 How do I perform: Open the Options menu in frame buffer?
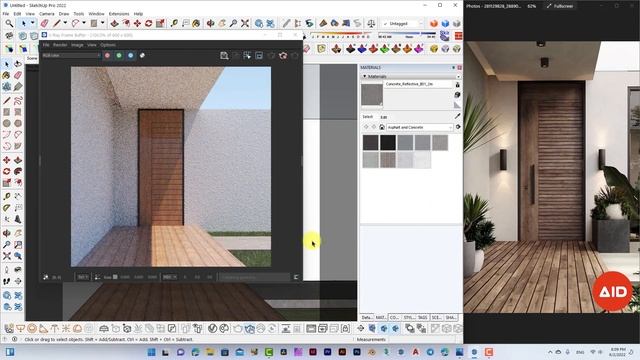click(108, 45)
